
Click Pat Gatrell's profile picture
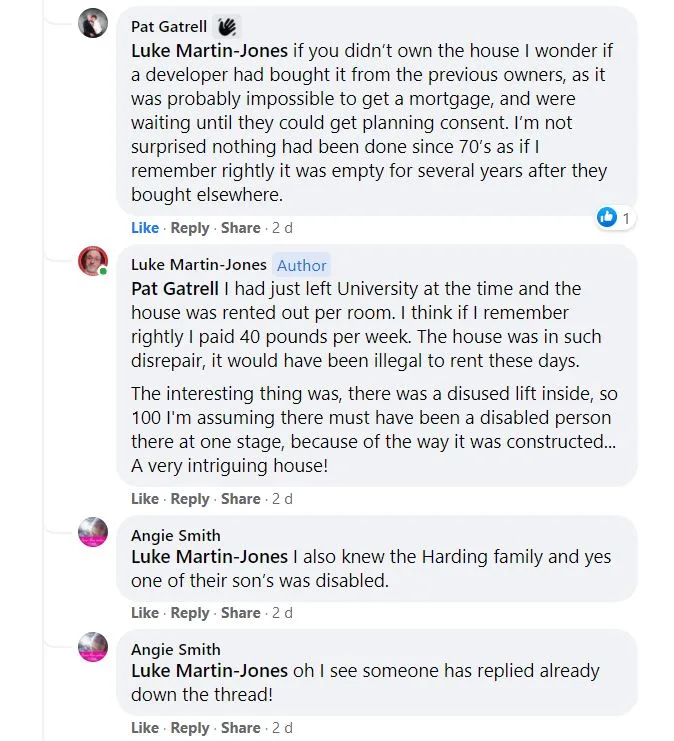[x=93, y=23]
